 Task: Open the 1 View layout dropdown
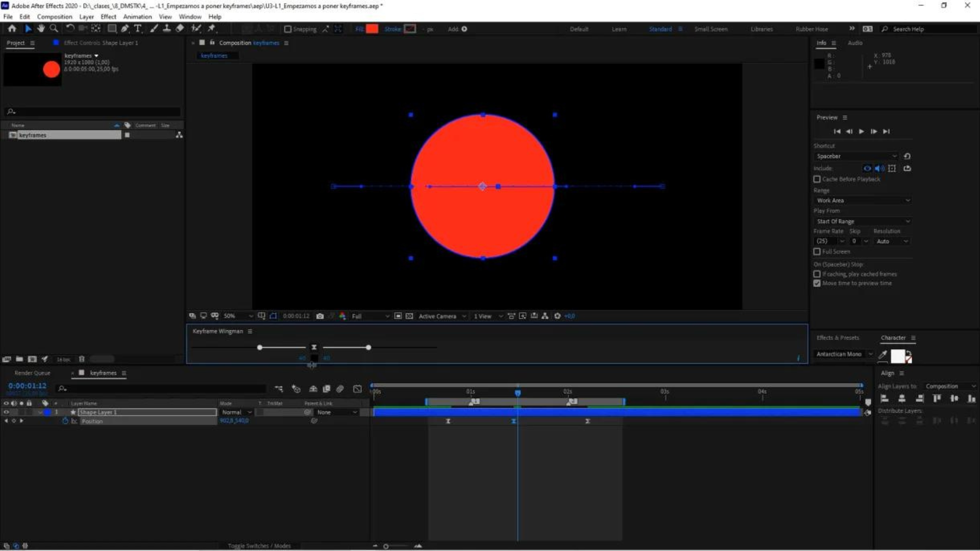[x=488, y=316]
